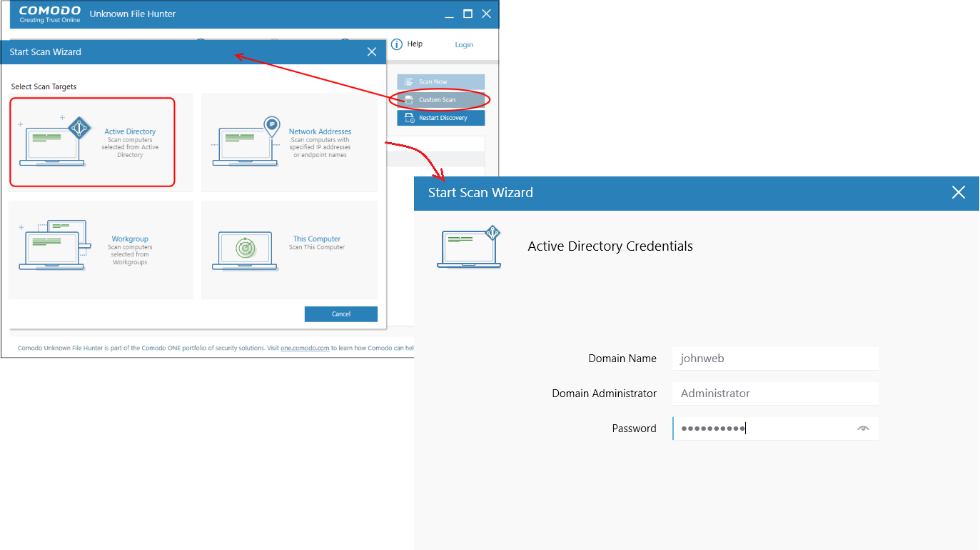
Task: Click the Select Scan Targets heading
Action: 44,87
